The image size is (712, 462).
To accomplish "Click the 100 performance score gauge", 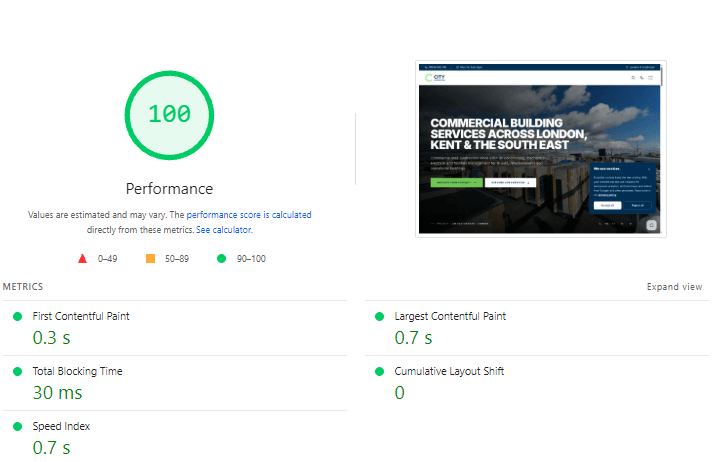I will [x=169, y=115].
